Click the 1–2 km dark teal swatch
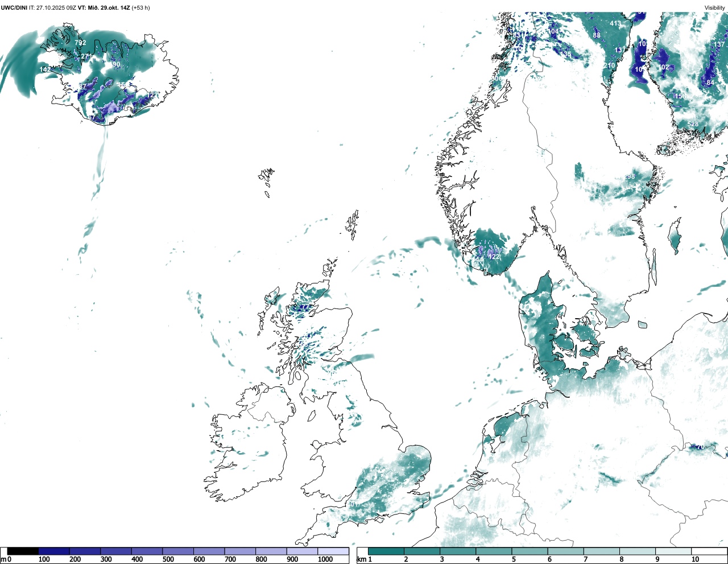 (386, 551)
